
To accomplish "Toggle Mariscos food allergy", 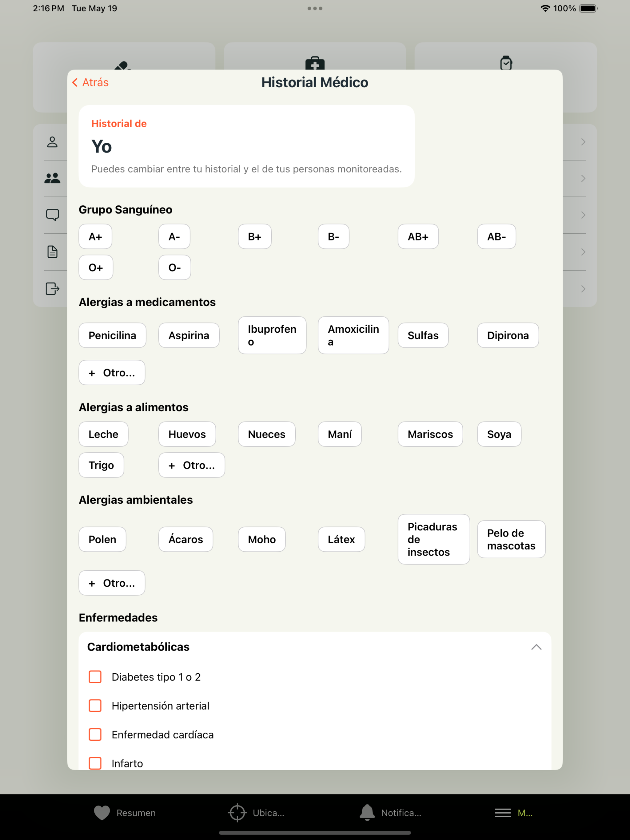I will [430, 434].
